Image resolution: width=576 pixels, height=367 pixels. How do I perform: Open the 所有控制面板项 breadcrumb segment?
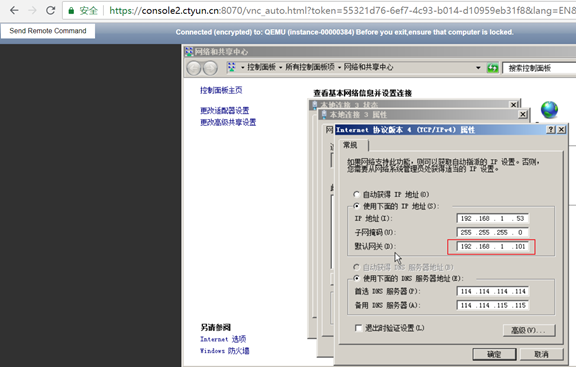point(310,67)
